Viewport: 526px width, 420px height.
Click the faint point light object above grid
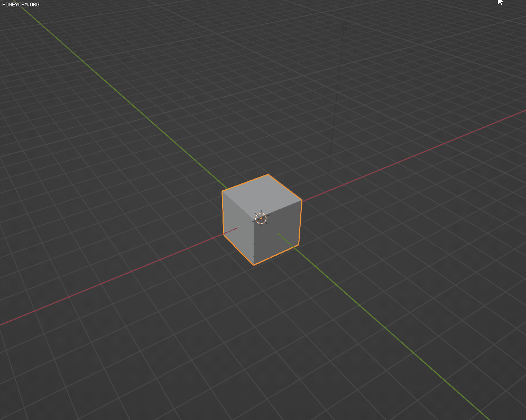coord(344,28)
